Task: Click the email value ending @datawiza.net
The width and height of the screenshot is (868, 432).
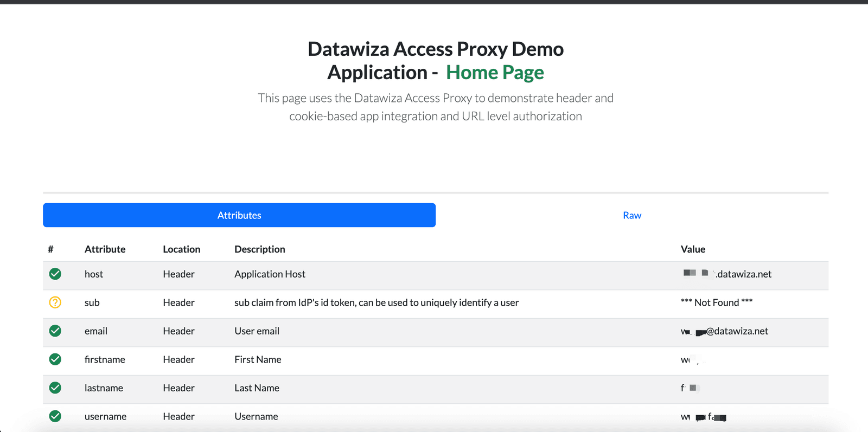Action: tap(724, 331)
